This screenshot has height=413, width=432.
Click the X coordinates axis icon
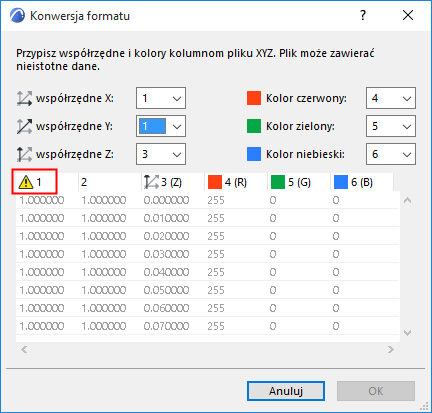pos(24,99)
